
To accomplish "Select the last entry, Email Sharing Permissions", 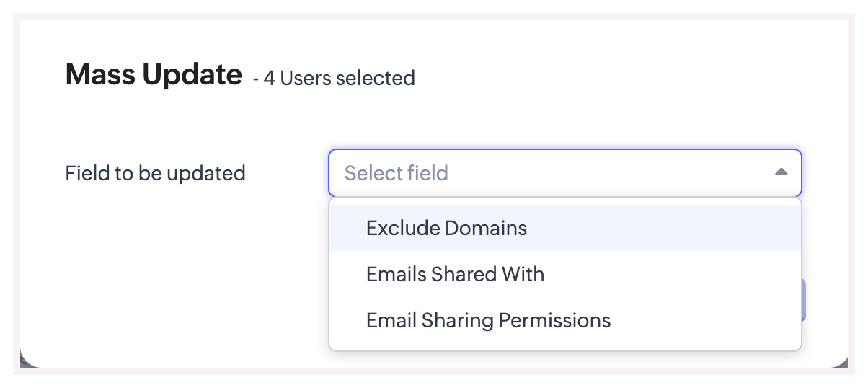I will (488, 320).
